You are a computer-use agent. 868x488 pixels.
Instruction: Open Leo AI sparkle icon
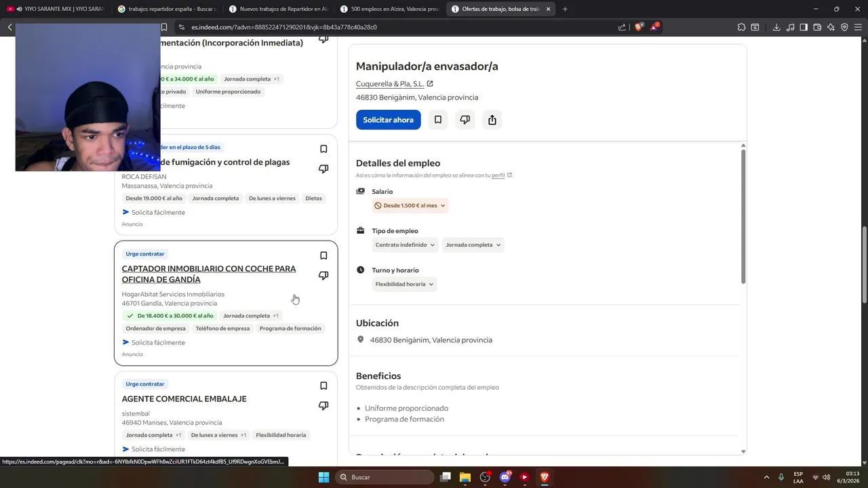point(831,27)
